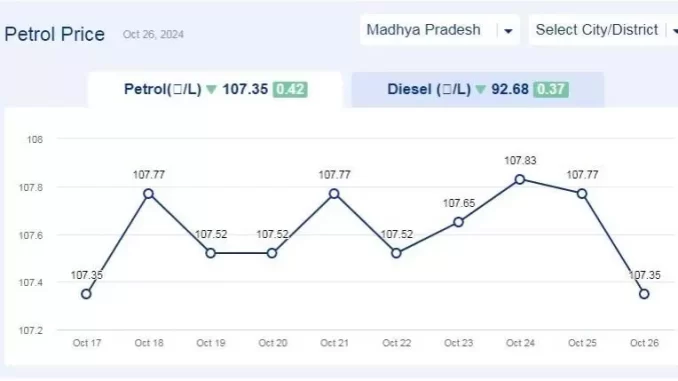This screenshot has width=678, height=381.
Task: Click the green down triangle beside Diesel
Action: [480, 90]
